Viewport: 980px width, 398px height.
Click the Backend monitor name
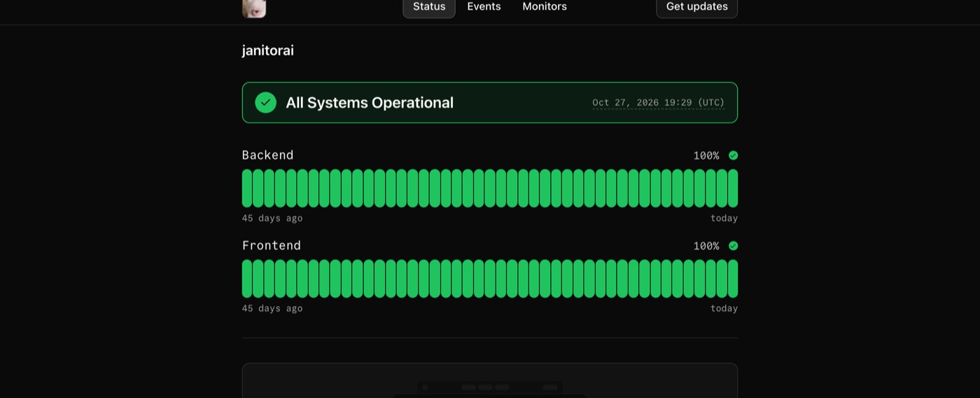(x=268, y=155)
